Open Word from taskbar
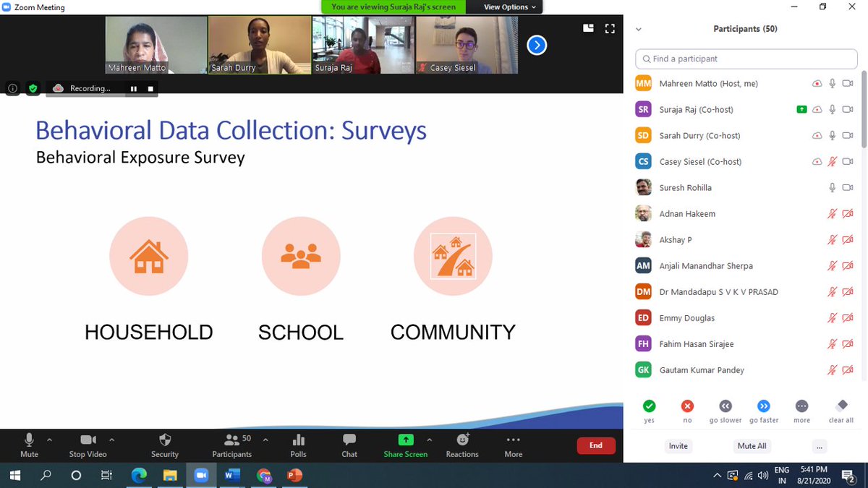The image size is (868, 488). (x=232, y=476)
